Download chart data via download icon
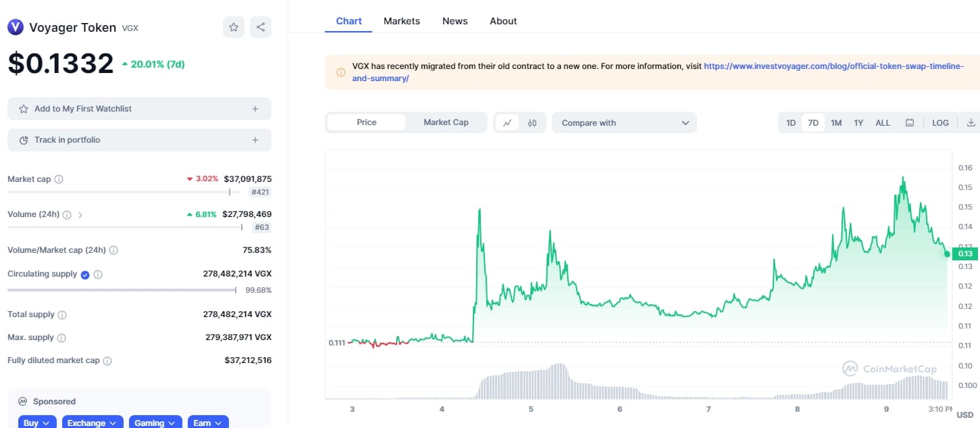The image size is (980, 428). coord(971,122)
